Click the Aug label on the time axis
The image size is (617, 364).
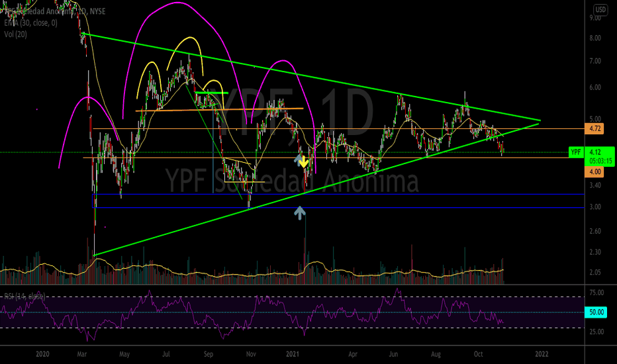(x=436, y=354)
